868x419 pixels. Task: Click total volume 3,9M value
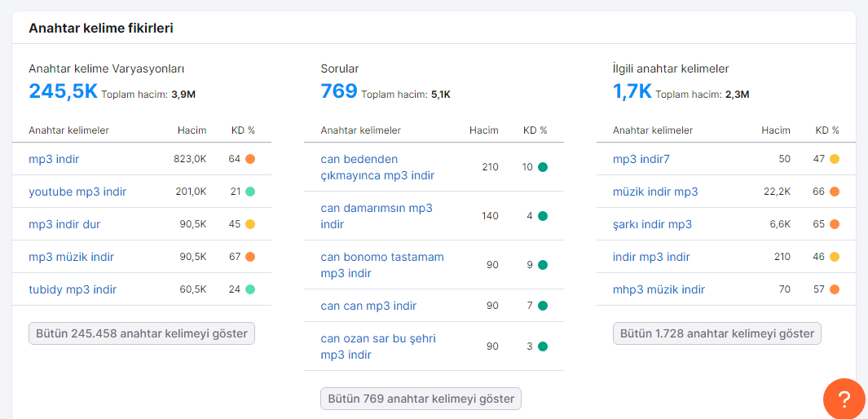tap(183, 95)
